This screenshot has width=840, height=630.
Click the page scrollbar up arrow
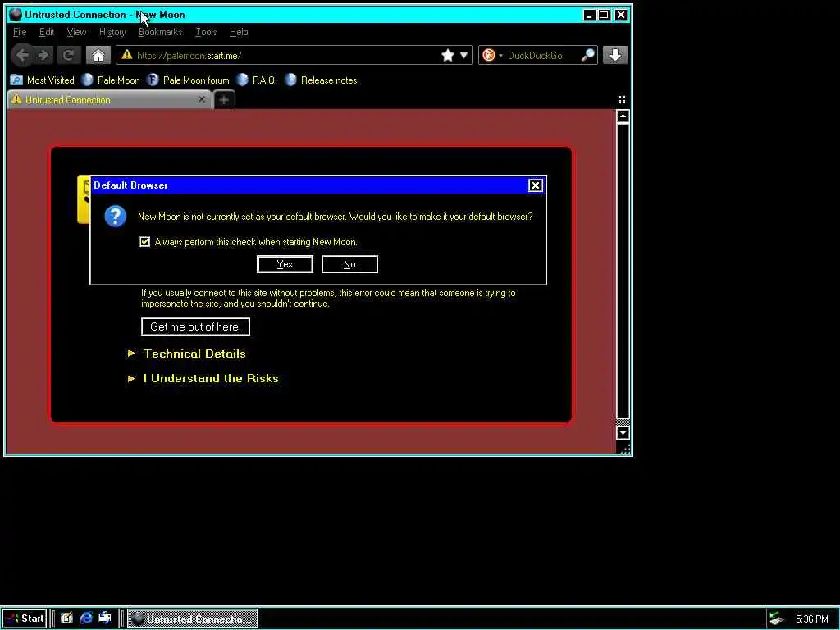[x=623, y=116]
